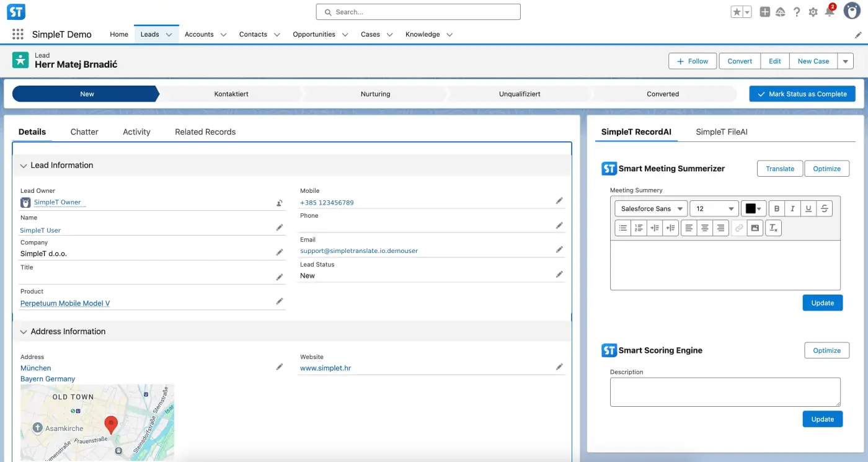
Task: Decrease text indent in editor
Action: pos(670,228)
